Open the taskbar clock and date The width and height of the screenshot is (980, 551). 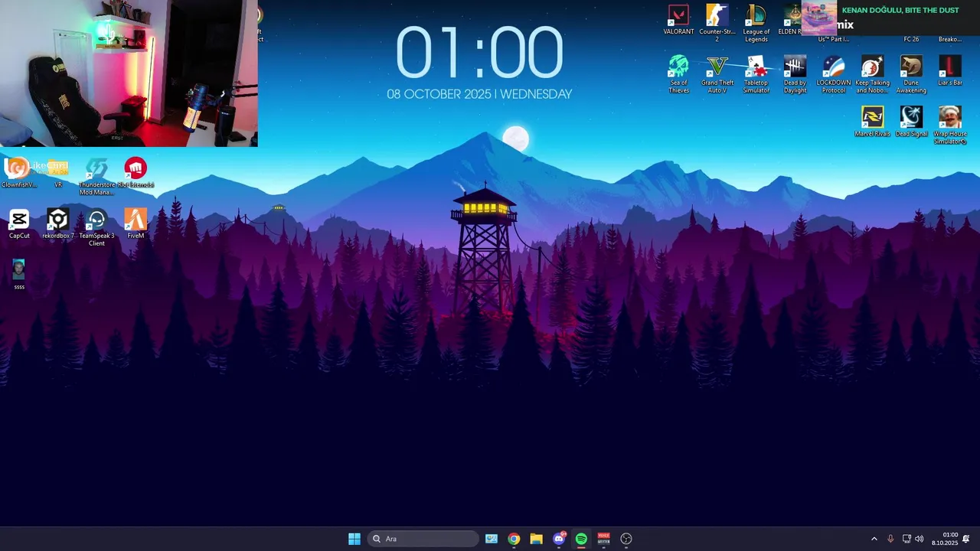[945, 539]
